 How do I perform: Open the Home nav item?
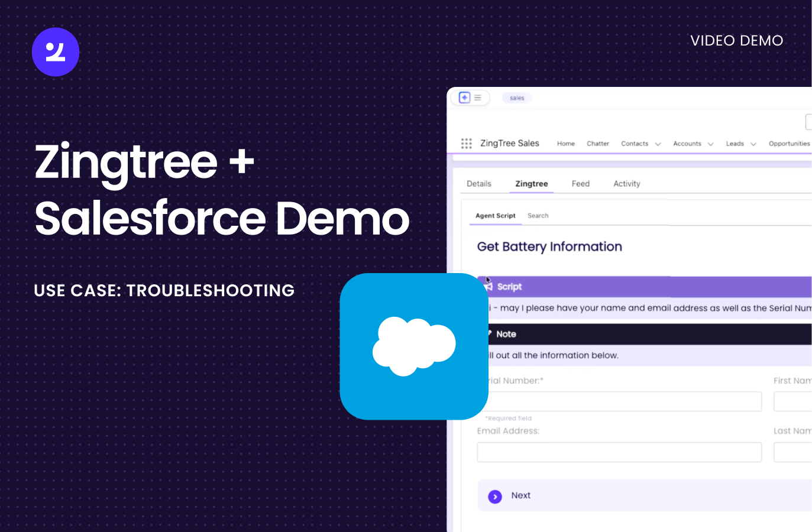[566, 144]
